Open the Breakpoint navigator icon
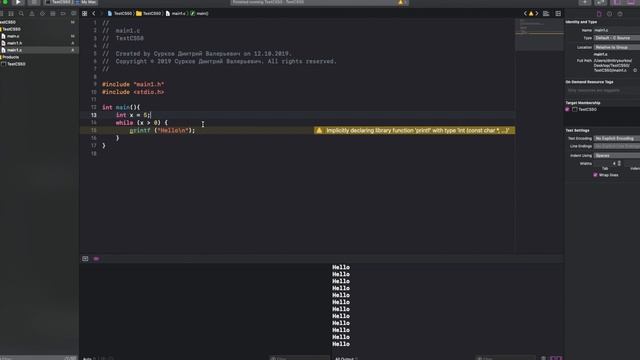Screen dimensions: 640x360 click(63, 13)
